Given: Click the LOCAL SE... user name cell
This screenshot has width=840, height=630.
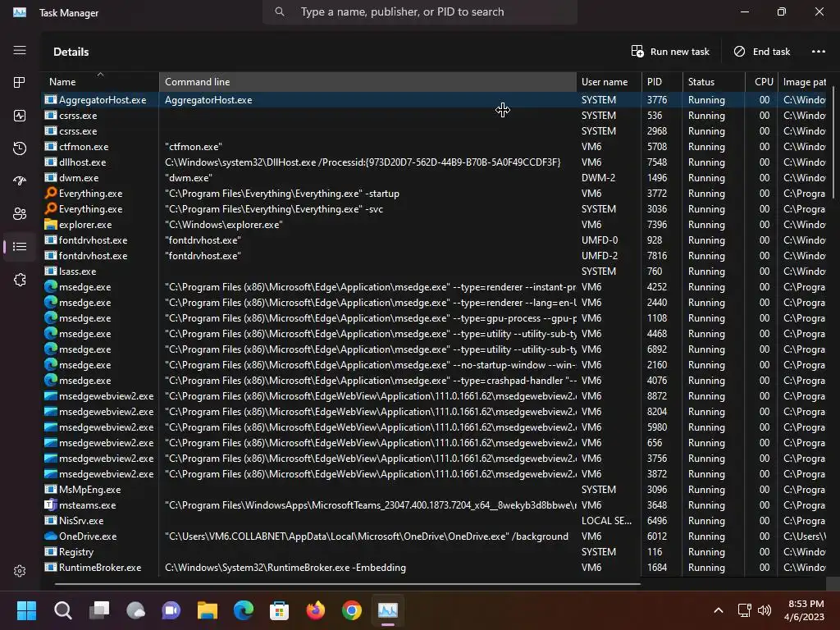Looking at the screenshot, I should 606,520.
